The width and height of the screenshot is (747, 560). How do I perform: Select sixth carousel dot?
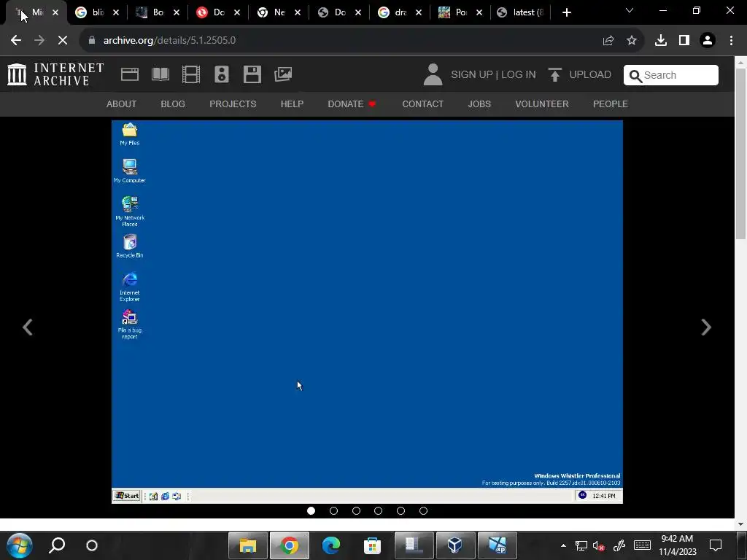tap(423, 511)
